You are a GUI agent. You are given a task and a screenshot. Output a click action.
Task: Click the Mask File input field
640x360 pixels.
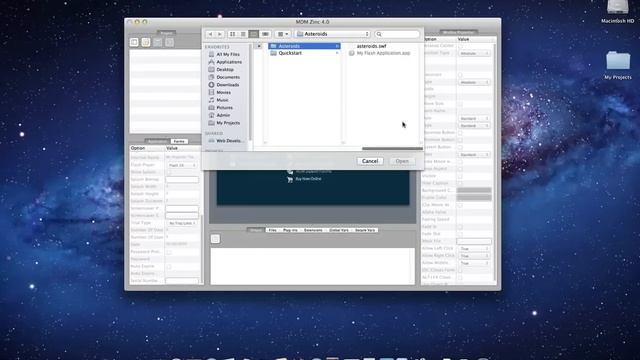click(x=474, y=242)
